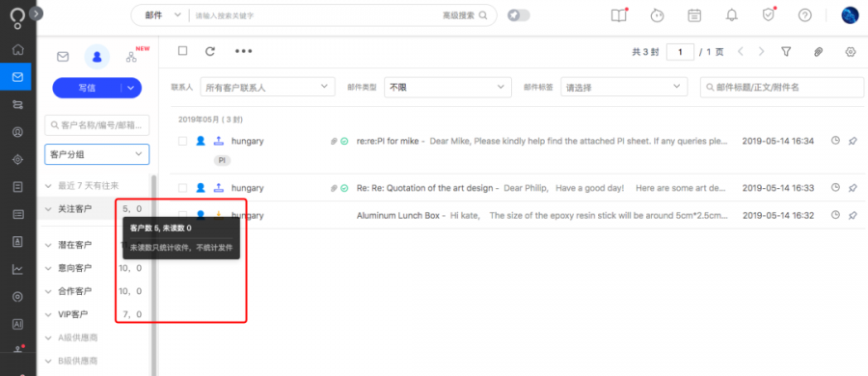Open the home icon in left sidebar

point(17,50)
